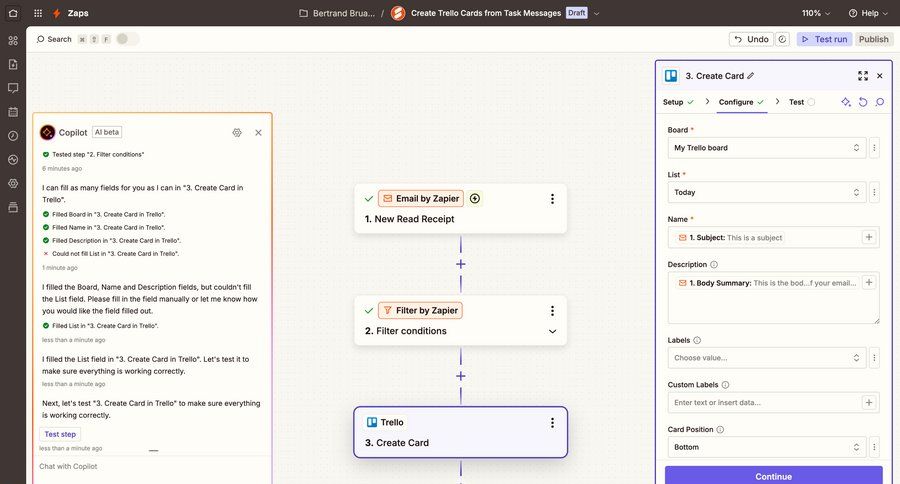The height and width of the screenshot is (484, 900).
Task: Open Labels field options menu
Action: coord(874,358)
